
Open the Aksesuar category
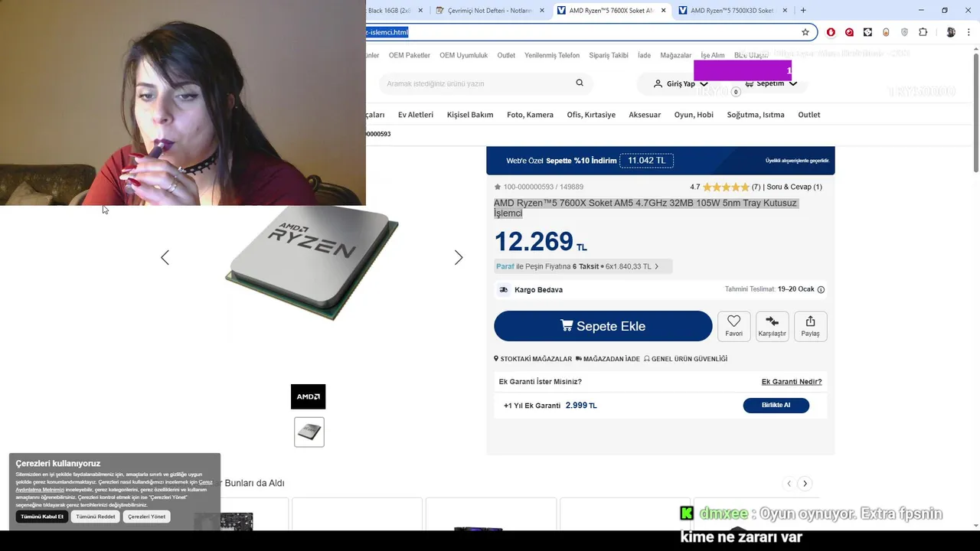tap(645, 115)
